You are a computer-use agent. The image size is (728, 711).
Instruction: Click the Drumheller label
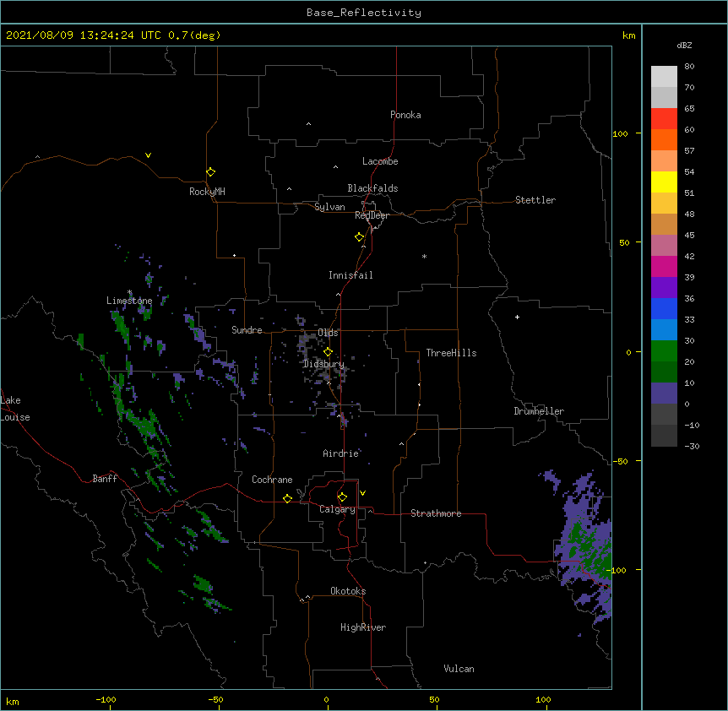tap(539, 411)
